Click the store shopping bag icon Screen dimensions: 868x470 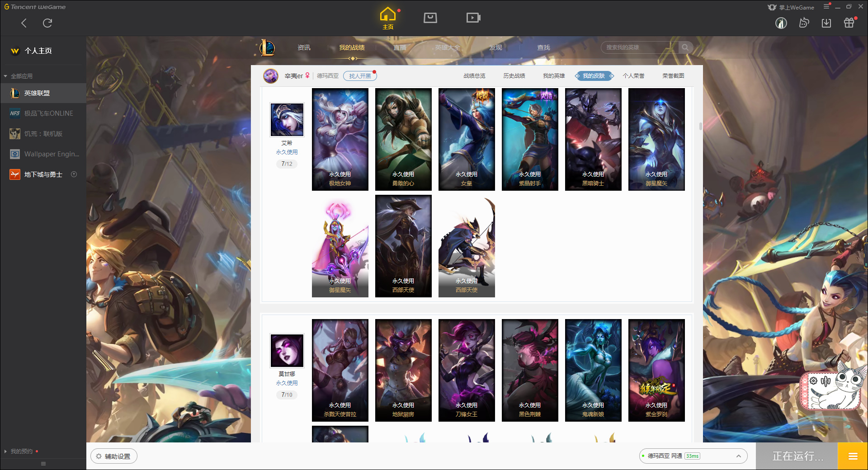coord(430,18)
